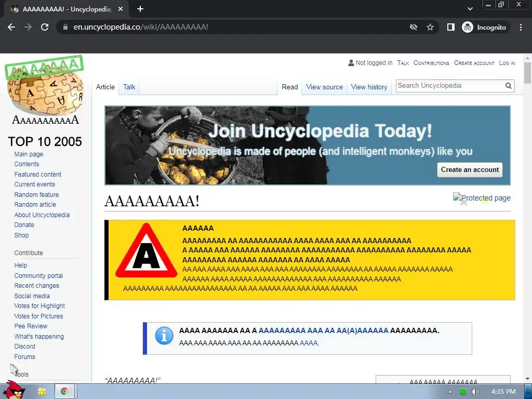This screenshot has height=399, width=532.
Task: Click the 4:35 PM clock
Action: coord(503,392)
